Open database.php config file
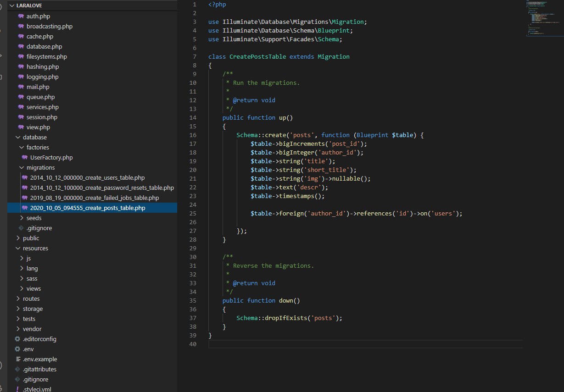 pos(45,46)
